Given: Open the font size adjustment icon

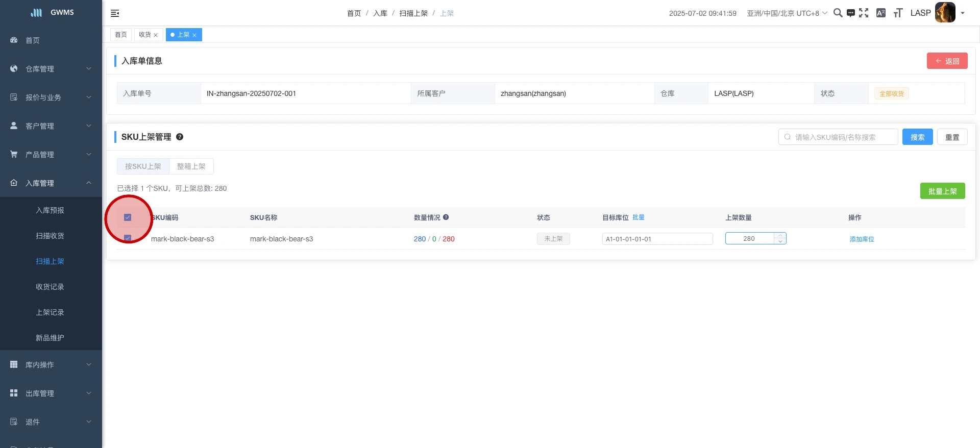Looking at the screenshot, I should click(898, 13).
